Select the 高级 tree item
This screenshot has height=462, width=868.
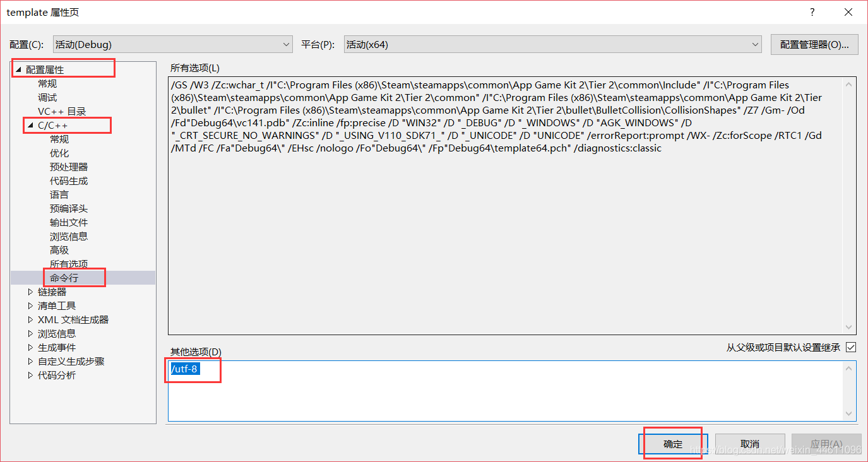59,251
